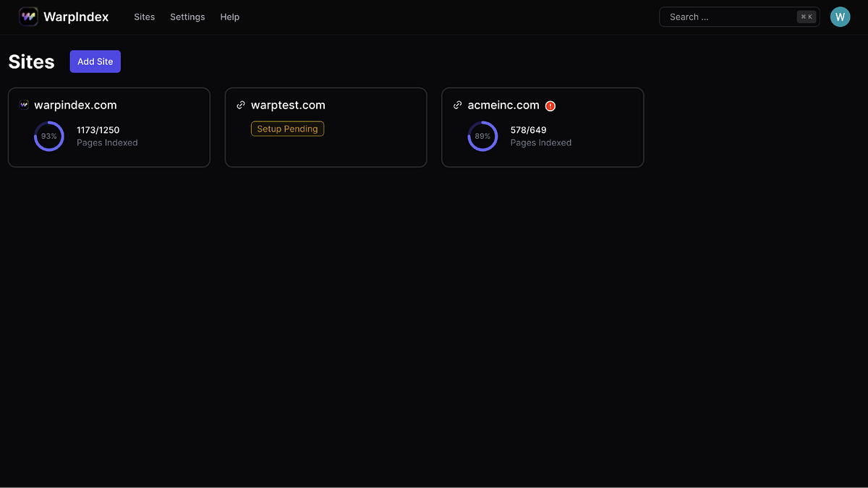
Task: Open the Settings navigation item
Action: [187, 17]
